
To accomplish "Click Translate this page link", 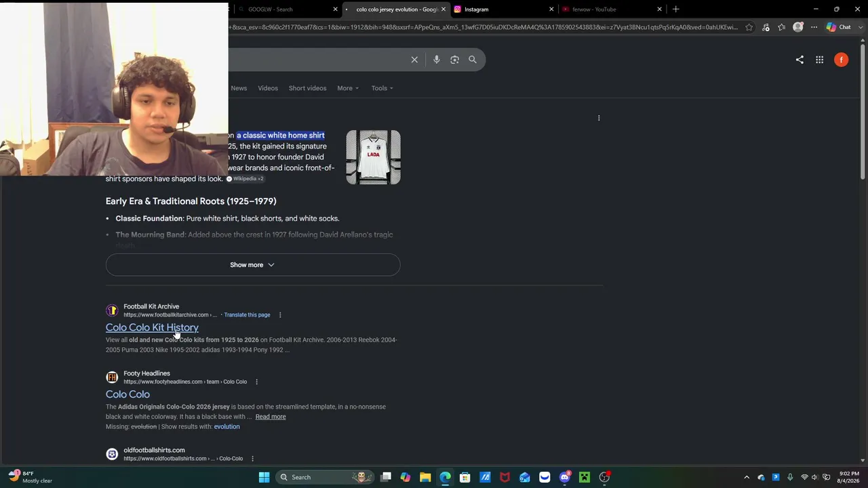I will (247, 314).
